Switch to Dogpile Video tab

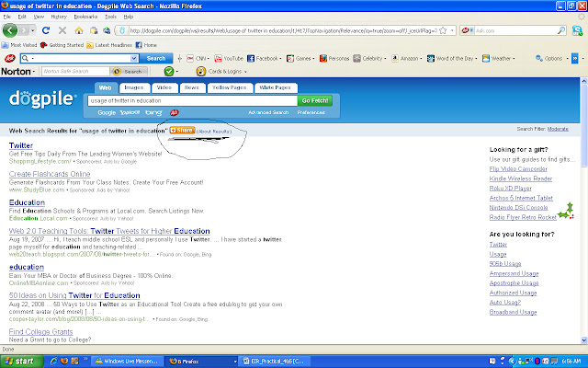click(164, 87)
